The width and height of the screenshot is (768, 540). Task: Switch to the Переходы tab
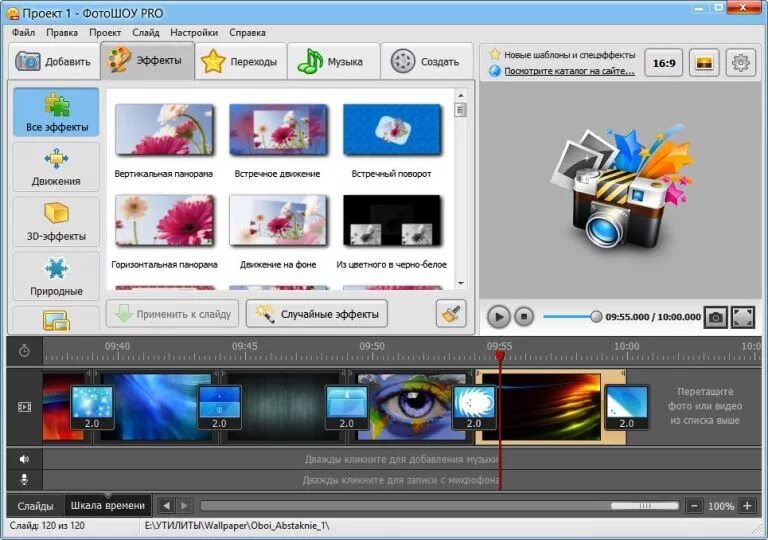click(x=240, y=61)
